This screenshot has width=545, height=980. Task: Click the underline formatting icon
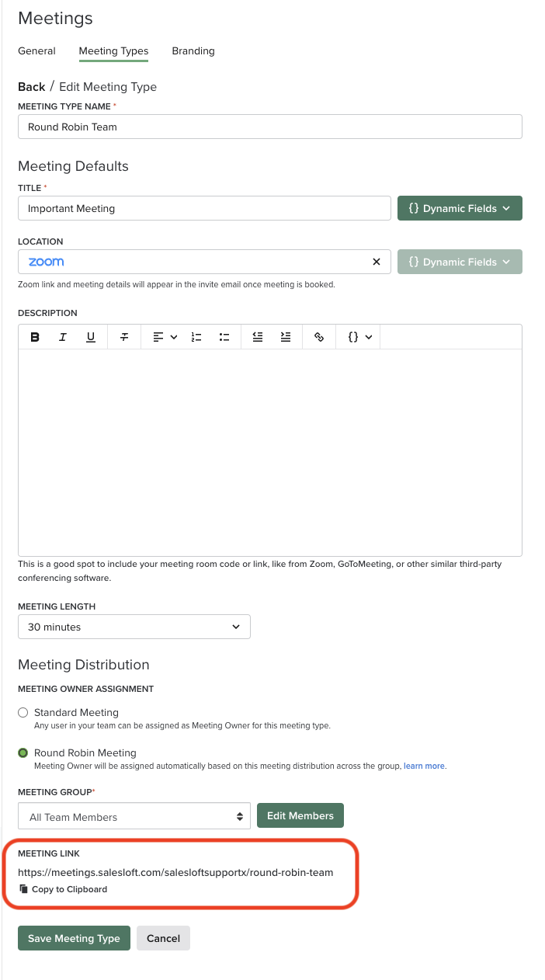coord(91,337)
